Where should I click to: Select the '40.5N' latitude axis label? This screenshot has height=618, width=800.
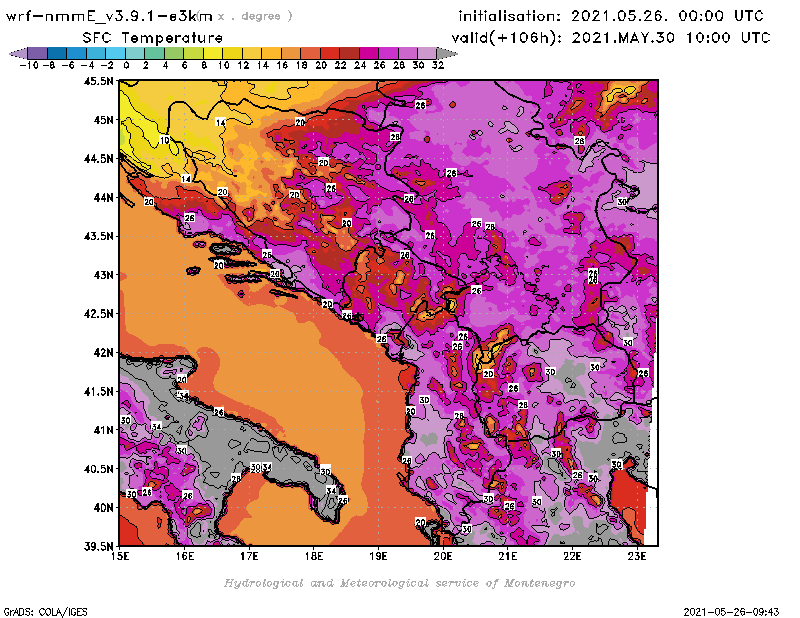(x=98, y=469)
